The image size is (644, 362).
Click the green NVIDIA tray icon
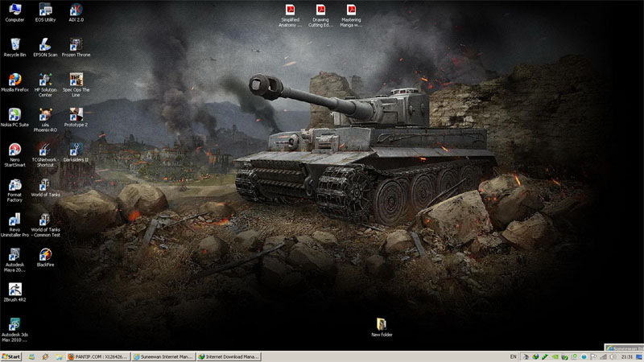pos(555,356)
